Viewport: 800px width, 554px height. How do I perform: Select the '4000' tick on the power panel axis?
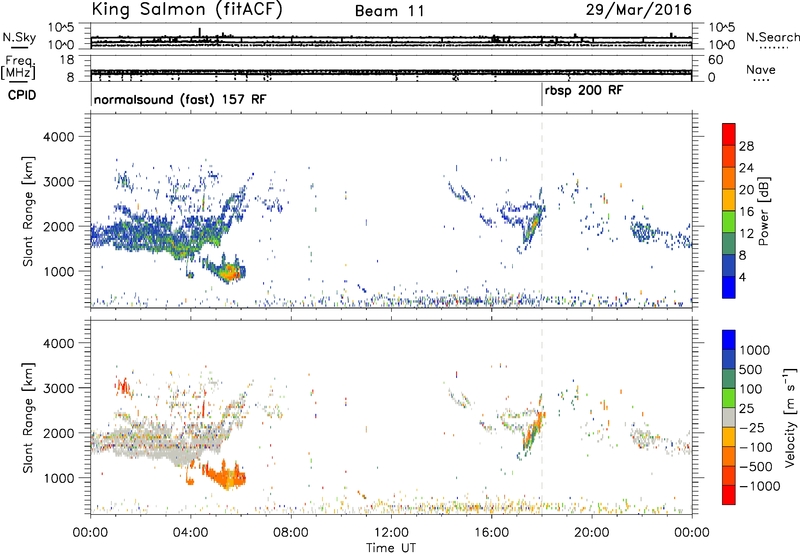pos(58,137)
